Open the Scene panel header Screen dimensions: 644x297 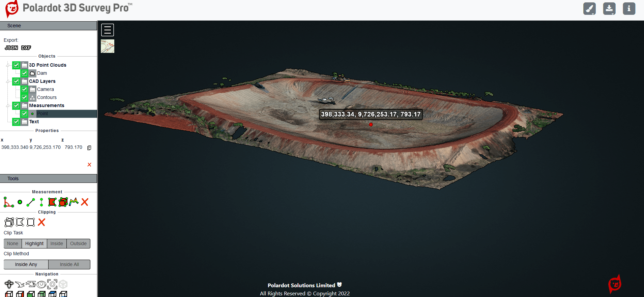click(x=49, y=26)
